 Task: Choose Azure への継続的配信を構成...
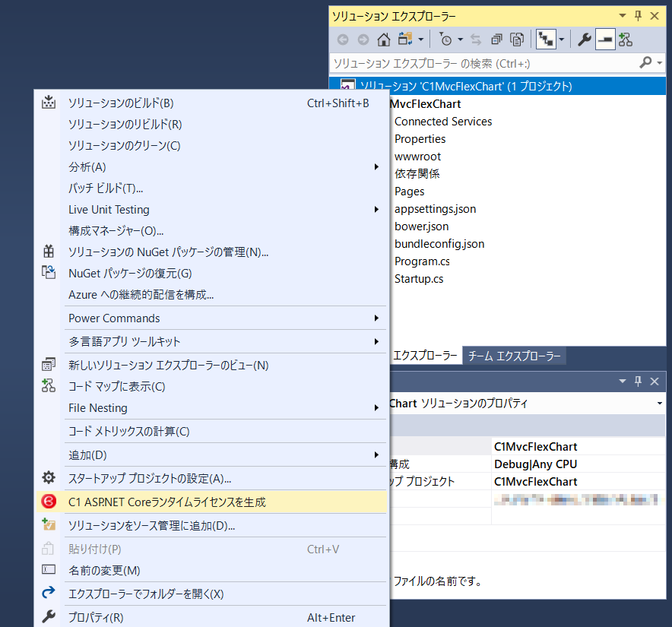[x=212, y=295]
